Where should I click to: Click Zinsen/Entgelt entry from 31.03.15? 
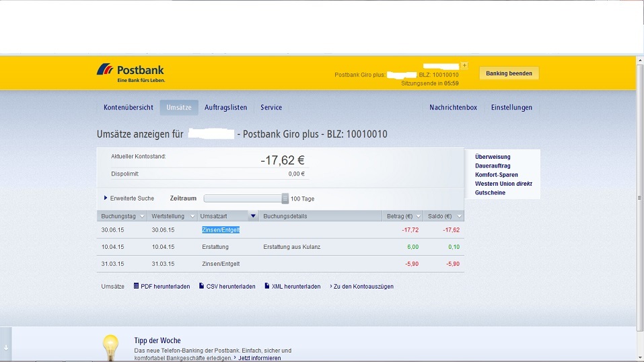coord(221,264)
